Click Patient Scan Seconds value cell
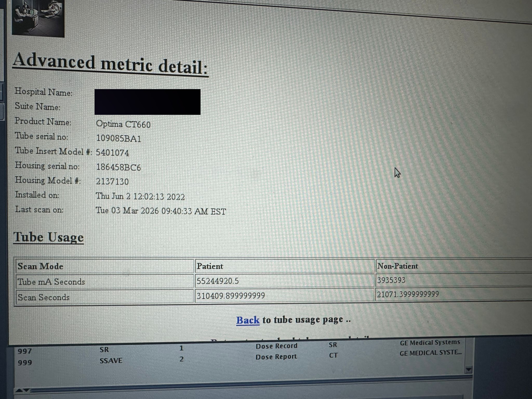The image size is (532, 399). point(230,296)
